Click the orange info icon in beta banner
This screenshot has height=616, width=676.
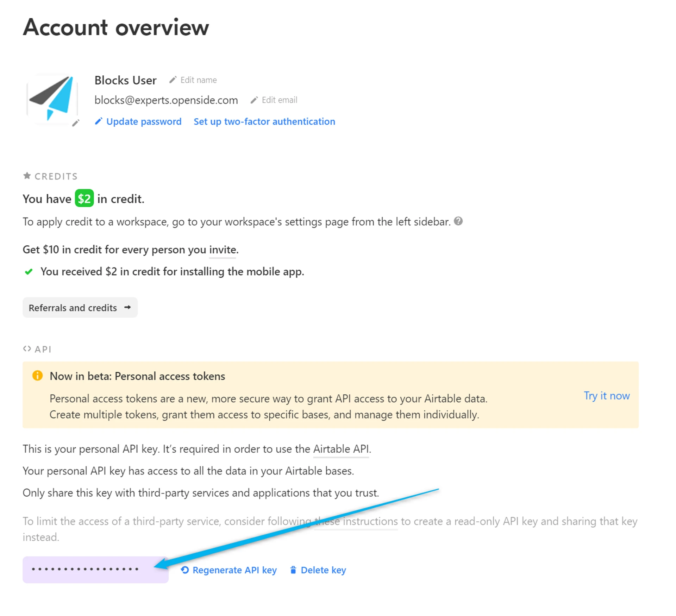click(37, 376)
